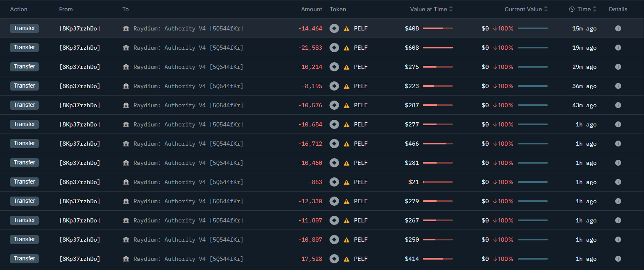Open details icon for the 43m ago transfer
The image size is (644, 270).
coord(618,105)
